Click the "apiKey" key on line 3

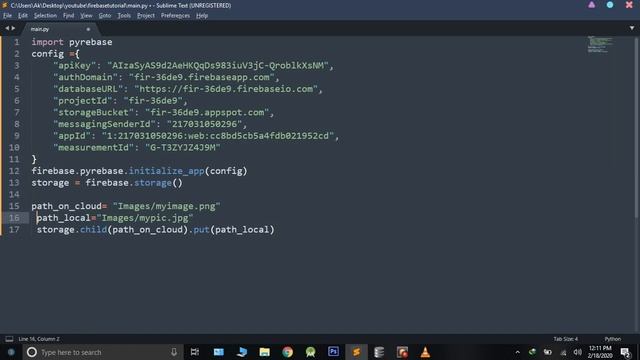[x=74, y=65]
